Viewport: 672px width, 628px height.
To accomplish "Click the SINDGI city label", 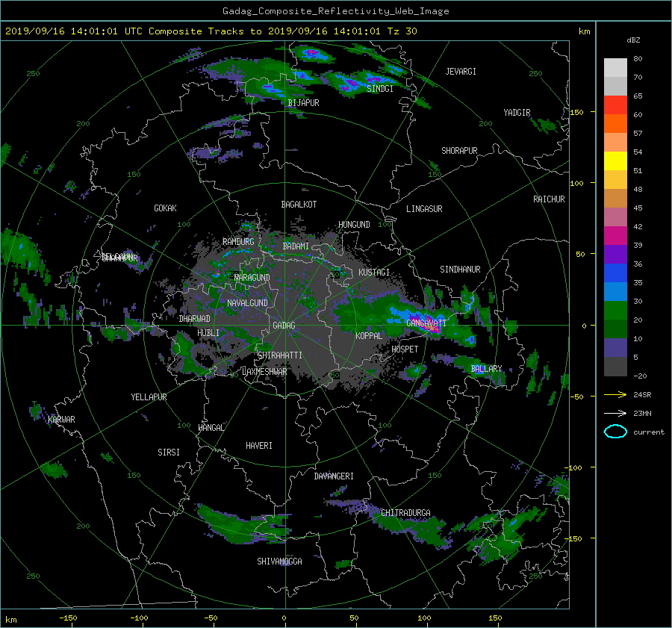I will point(380,89).
